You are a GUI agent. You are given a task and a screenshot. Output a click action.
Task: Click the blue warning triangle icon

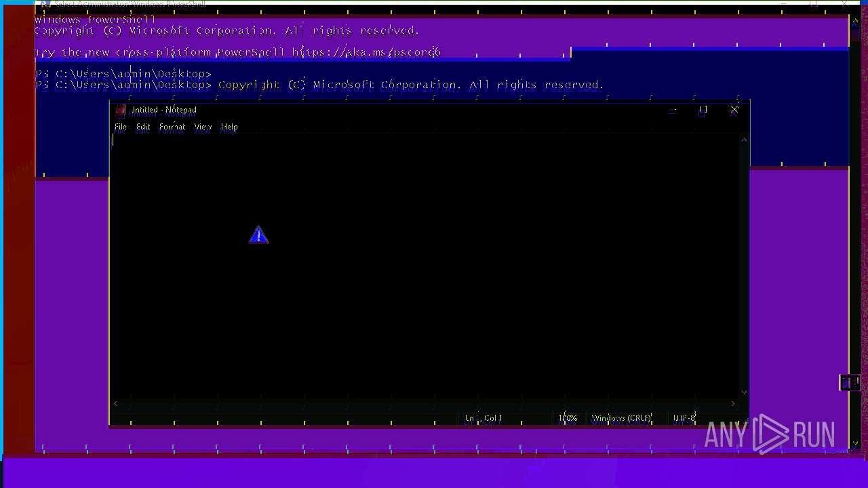pyautogui.click(x=258, y=235)
